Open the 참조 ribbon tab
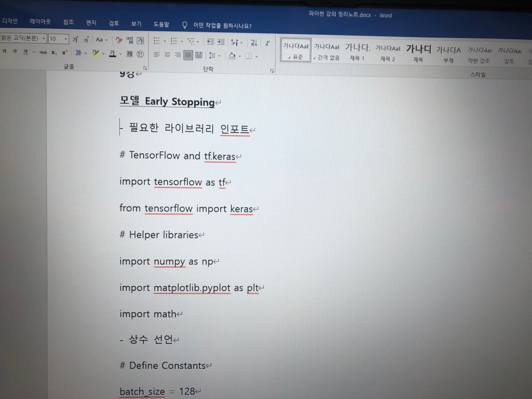 (68, 22)
